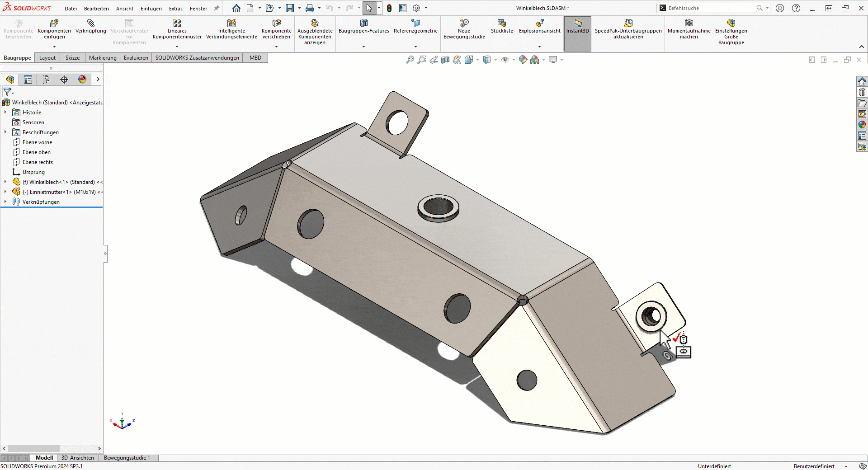Open Explosionsansicht dropdown arrow
868x470 pixels.
coord(539,47)
